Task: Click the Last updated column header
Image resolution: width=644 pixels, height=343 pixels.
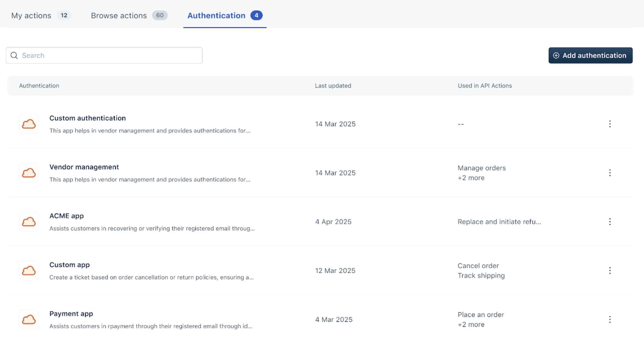Action: coord(333,86)
